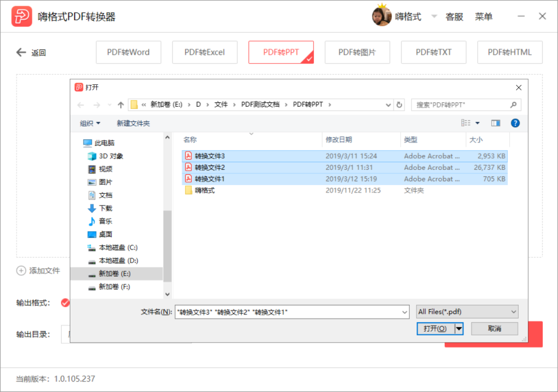Click the dialog's back navigation arrow

click(81, 105)
